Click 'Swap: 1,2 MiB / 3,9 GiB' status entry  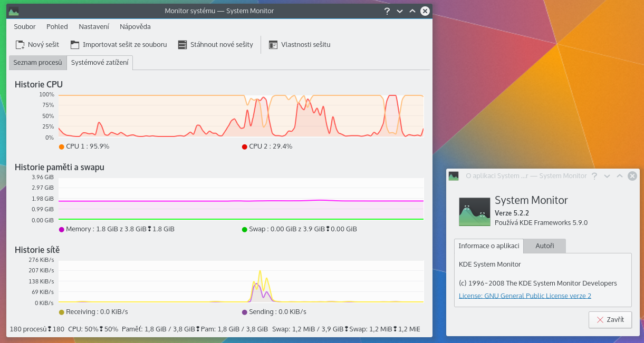307,329
